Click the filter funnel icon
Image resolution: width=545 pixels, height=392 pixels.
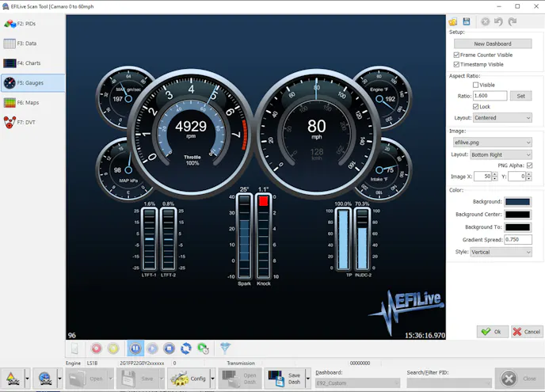point(224,348)
